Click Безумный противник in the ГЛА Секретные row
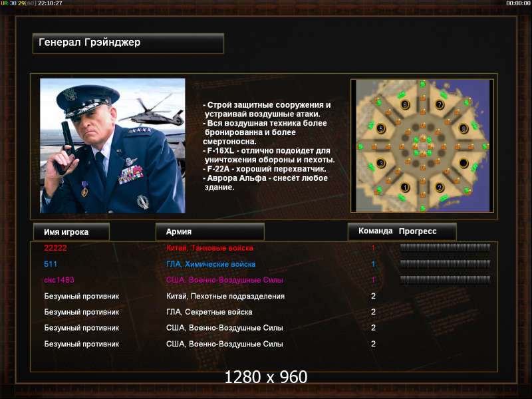The width and height of the screenshot is (532, 399). tap(81, 312)
